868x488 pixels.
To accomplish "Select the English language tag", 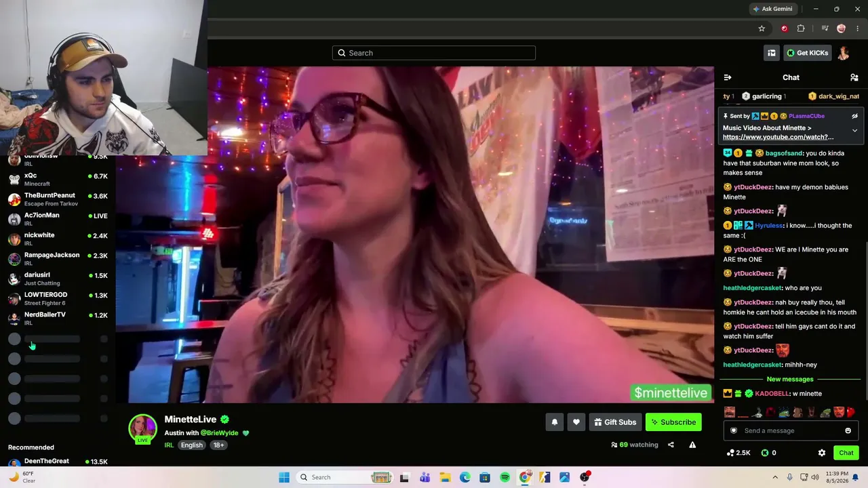I will [192, 445].
